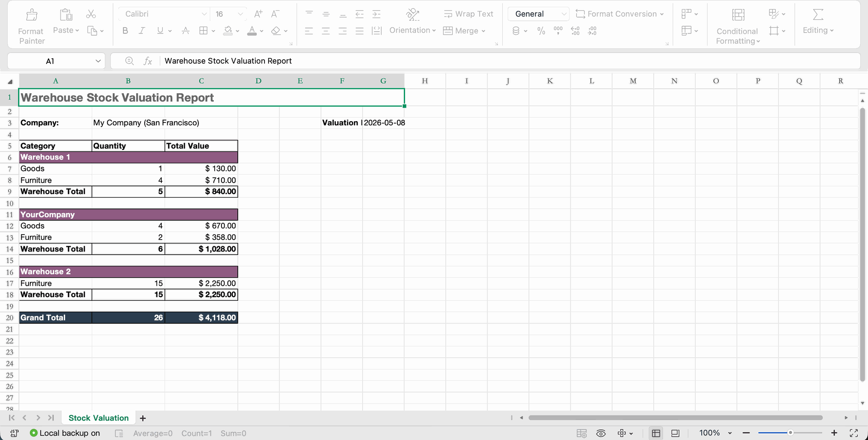The image size is (868, 440).
Task: Activate the Format Painter tool
Action: [31, 27]
